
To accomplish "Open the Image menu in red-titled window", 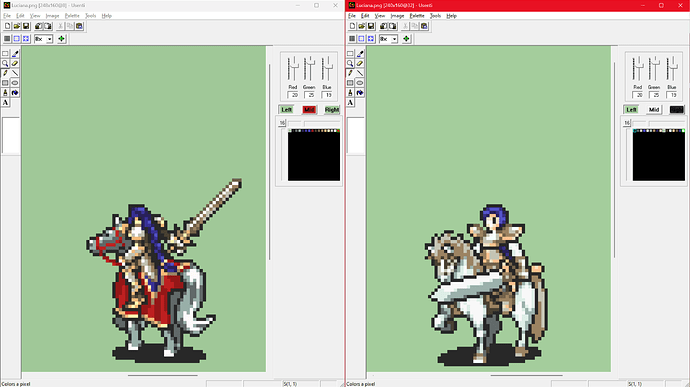I will (x=397, y=16).
